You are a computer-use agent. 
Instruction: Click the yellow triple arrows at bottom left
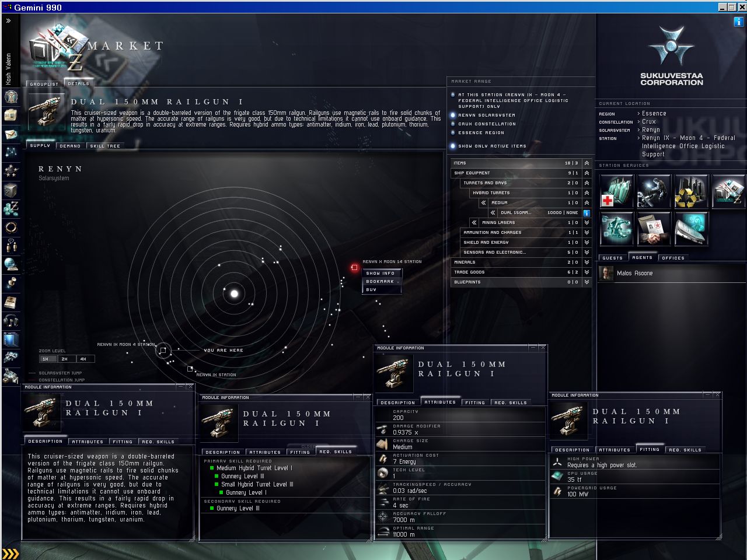click(11, 554)
